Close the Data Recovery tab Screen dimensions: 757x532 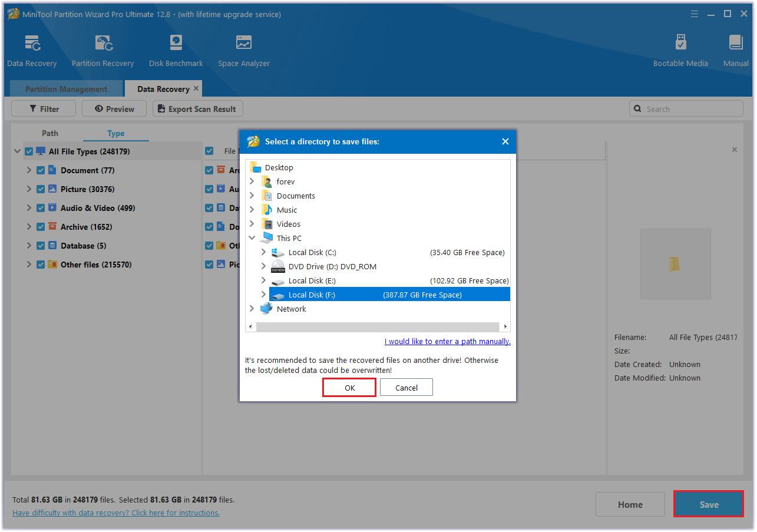click(196, 89)
